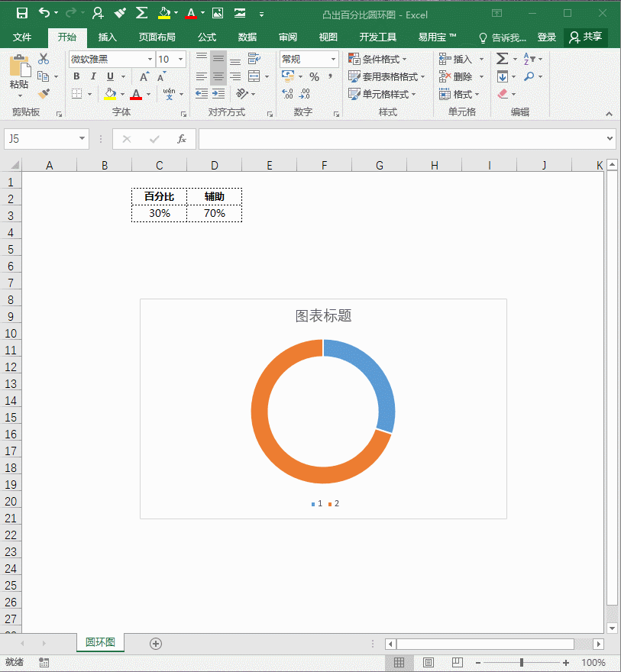Toggle align left
621x672 pixels.
click(x=202, y=76)
